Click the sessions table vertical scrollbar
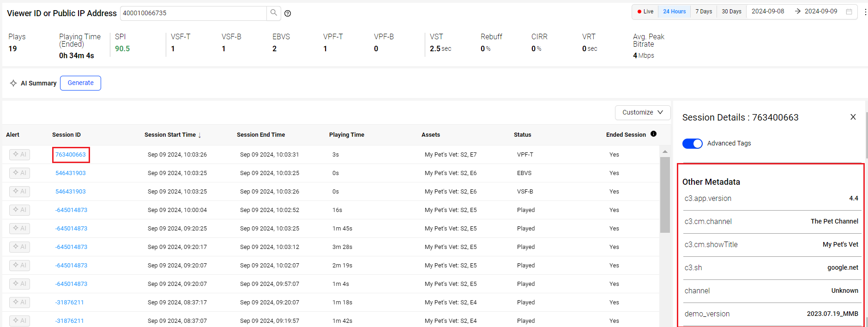Image resolution: width=868 pixels, height=327 pixels. (x=665, y=194)
